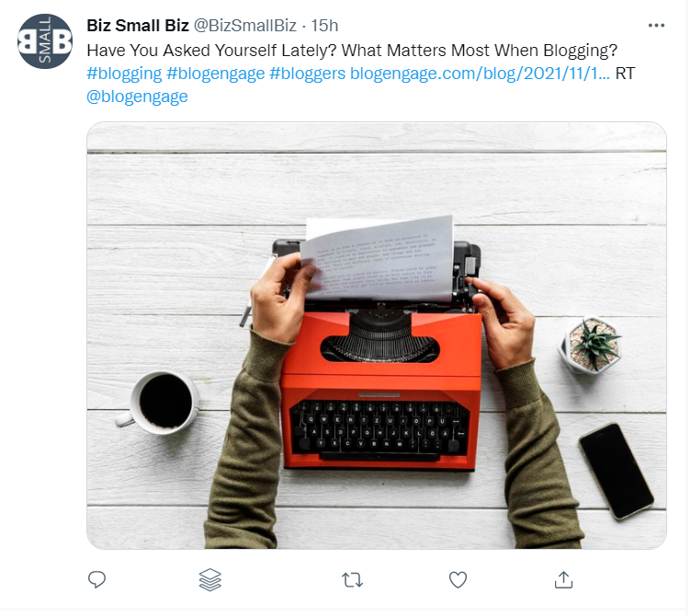Like the Biz Small Biz tweet
Screen dimensions: 691x616
458,579
